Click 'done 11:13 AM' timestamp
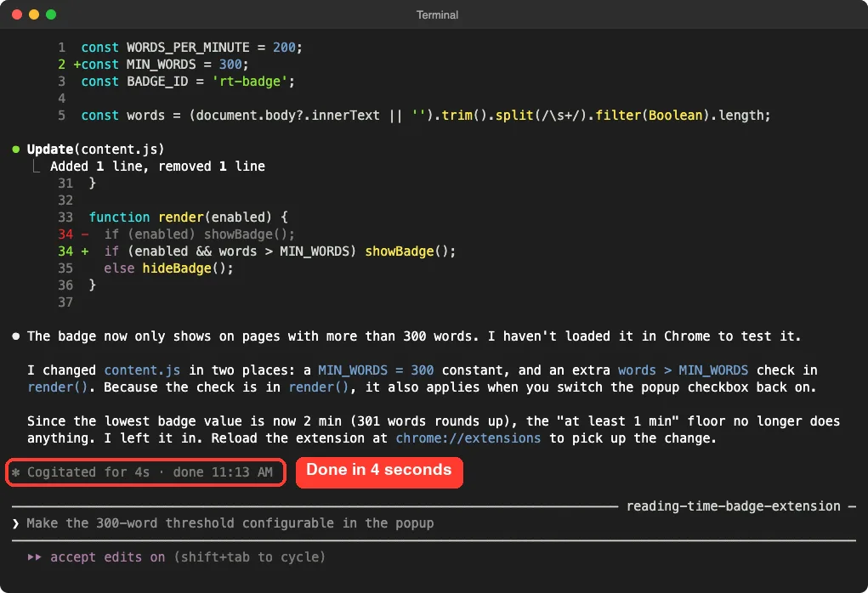The image size is (868, 593). [x=223, y=472]
